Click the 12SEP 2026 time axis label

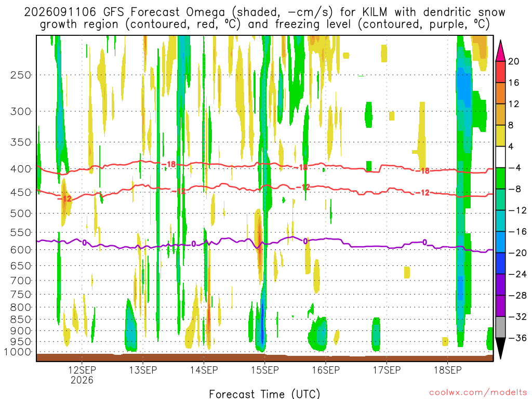(x=82, y=375)
